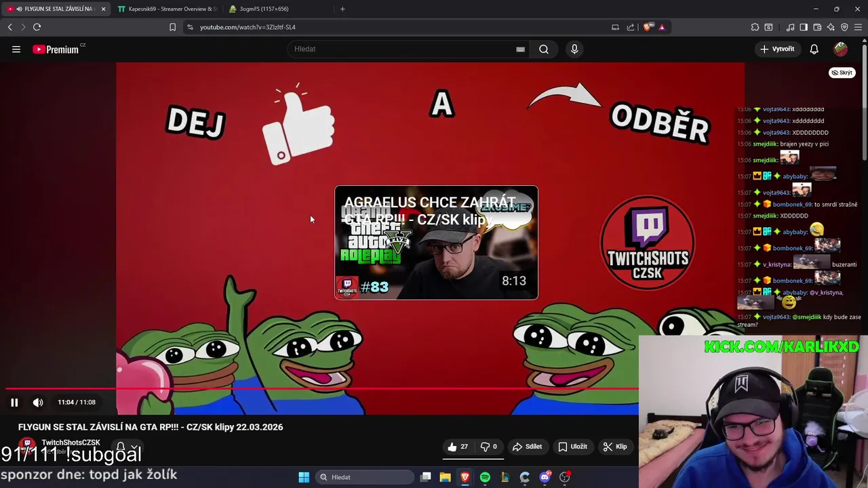868x488 pixels.
Task: Open Brave Wallet icon
Action: (x=817, y=27)
